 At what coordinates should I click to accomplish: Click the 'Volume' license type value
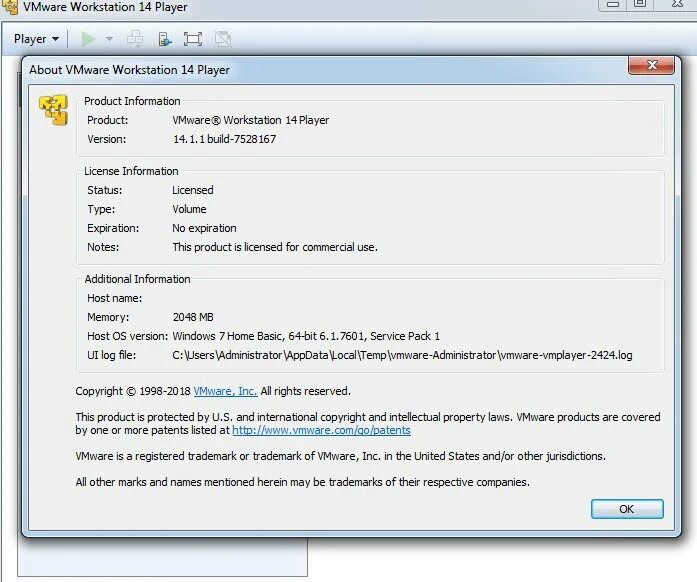[x=189, y=209]
